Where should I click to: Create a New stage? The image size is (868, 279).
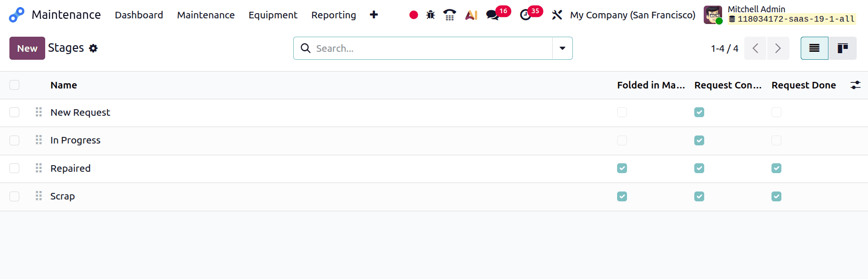point(27,48)
